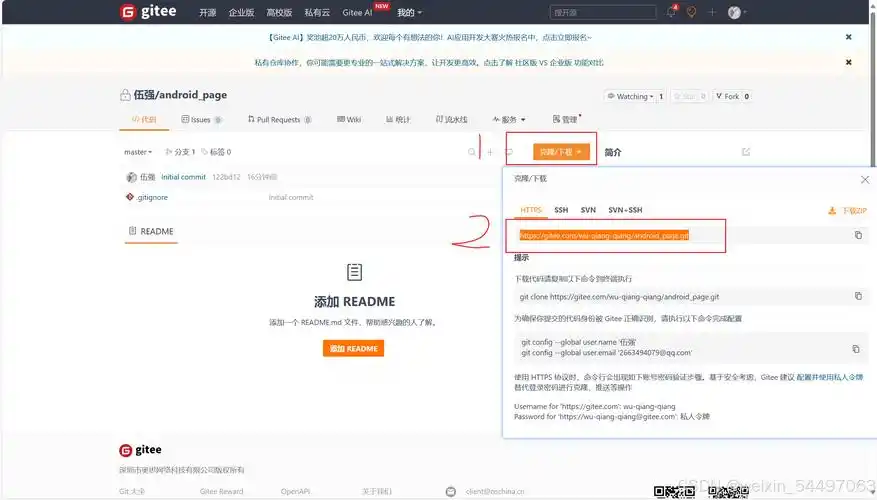
Task: Click the file search magnifier icon
Action: [471, 152]
